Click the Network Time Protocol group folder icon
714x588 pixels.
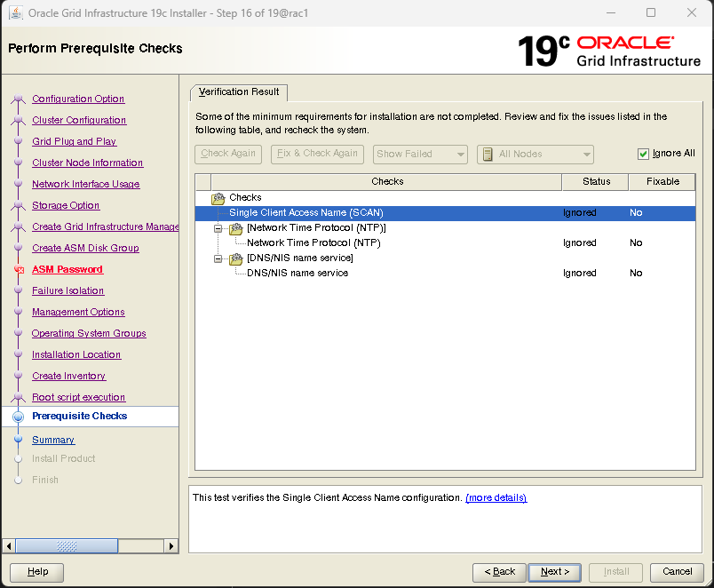tap(236, 228)
